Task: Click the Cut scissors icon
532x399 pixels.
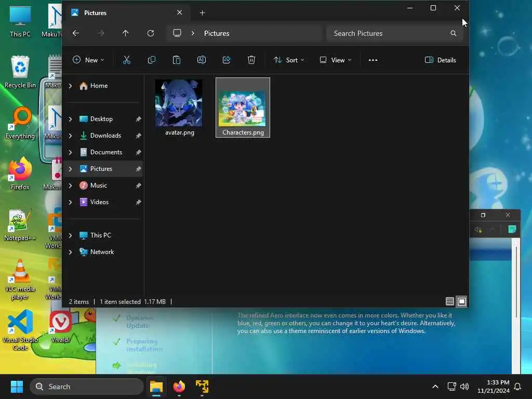Action: (x=127, y=60)
